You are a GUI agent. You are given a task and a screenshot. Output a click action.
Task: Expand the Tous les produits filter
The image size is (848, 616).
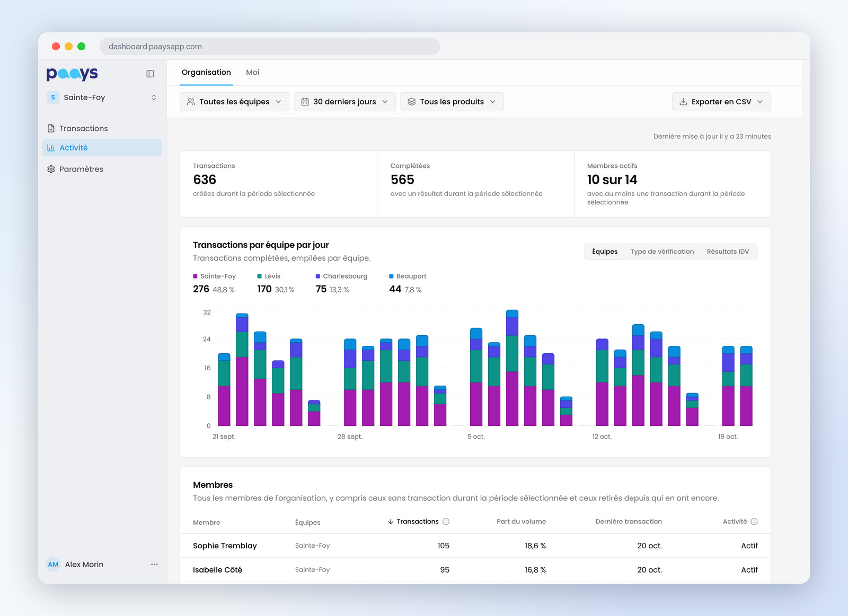[452, 102]
